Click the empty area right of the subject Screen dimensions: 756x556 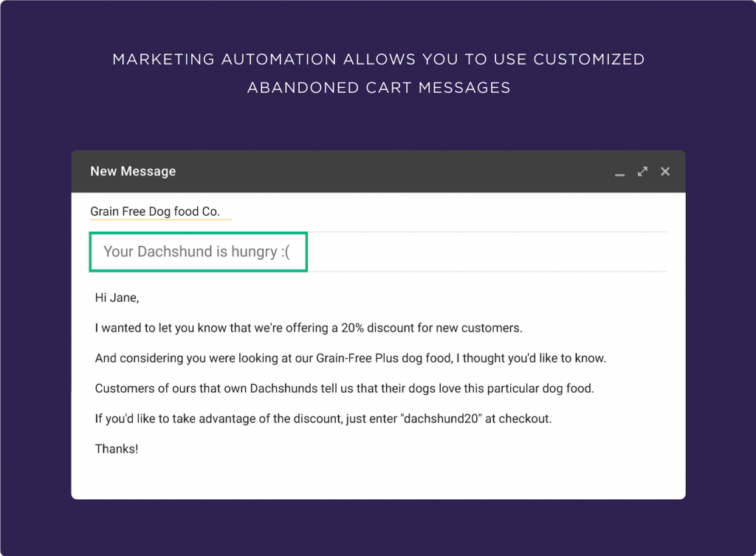[x=487, y=252]
